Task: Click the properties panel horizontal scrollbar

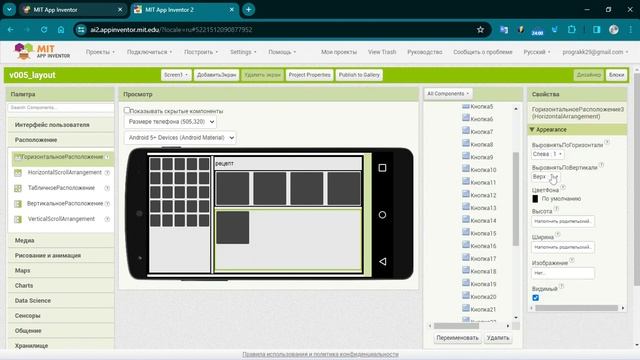Action: click(577, 308)
